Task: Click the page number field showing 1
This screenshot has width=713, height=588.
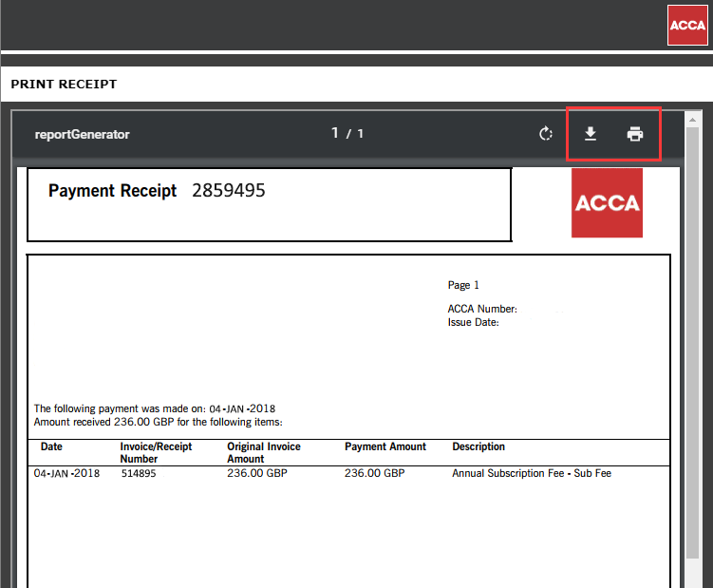Action: 335,133
